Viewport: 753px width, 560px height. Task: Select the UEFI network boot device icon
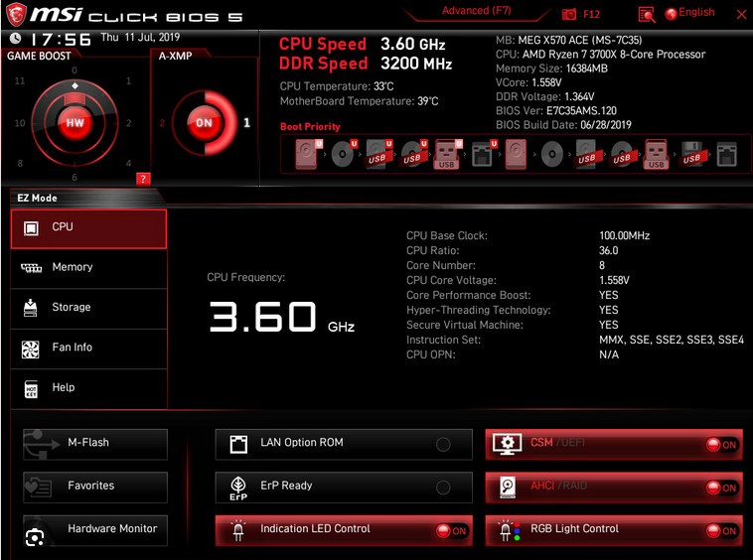tap(484, 154)
